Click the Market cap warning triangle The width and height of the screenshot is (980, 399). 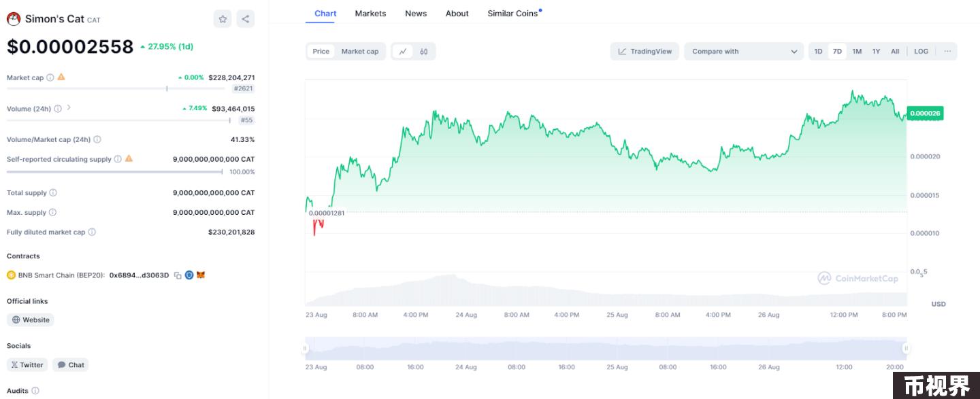[61, 77]
